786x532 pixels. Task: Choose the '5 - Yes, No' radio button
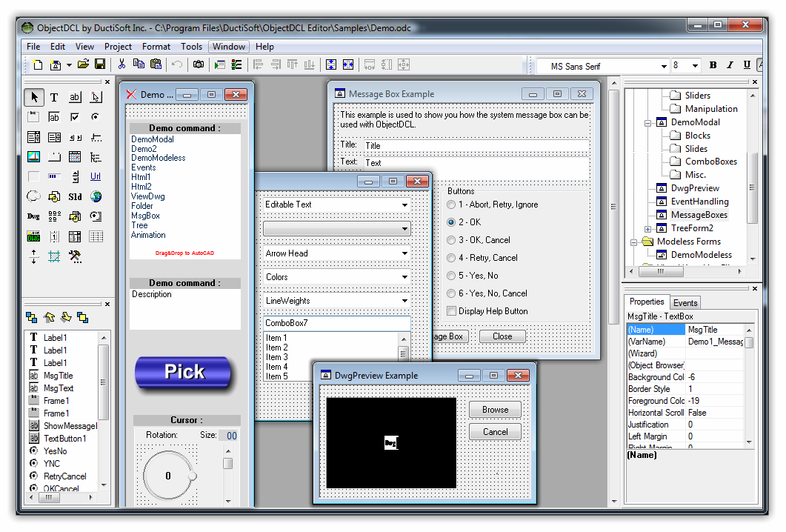click(452, 276)
